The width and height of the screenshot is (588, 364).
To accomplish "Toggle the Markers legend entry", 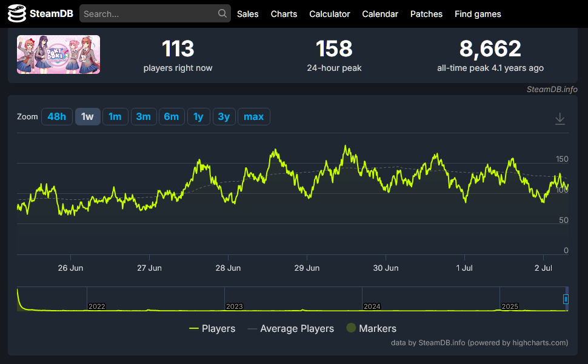I will [371, 328].
